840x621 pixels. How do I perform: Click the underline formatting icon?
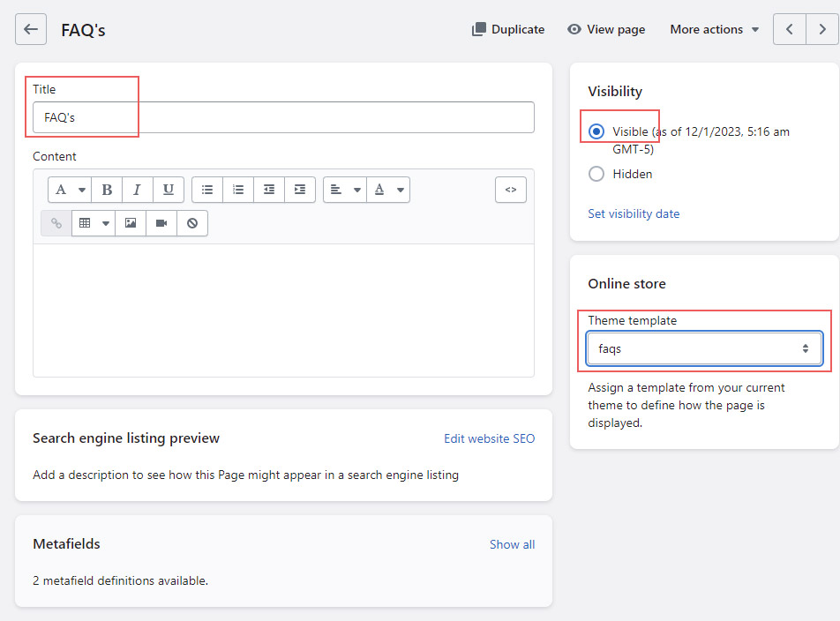click(169, 190)
